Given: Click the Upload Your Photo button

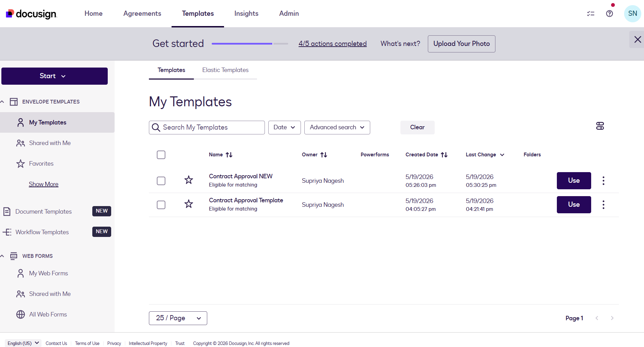Looking at the screenshot, I should (x=461, y=44).
